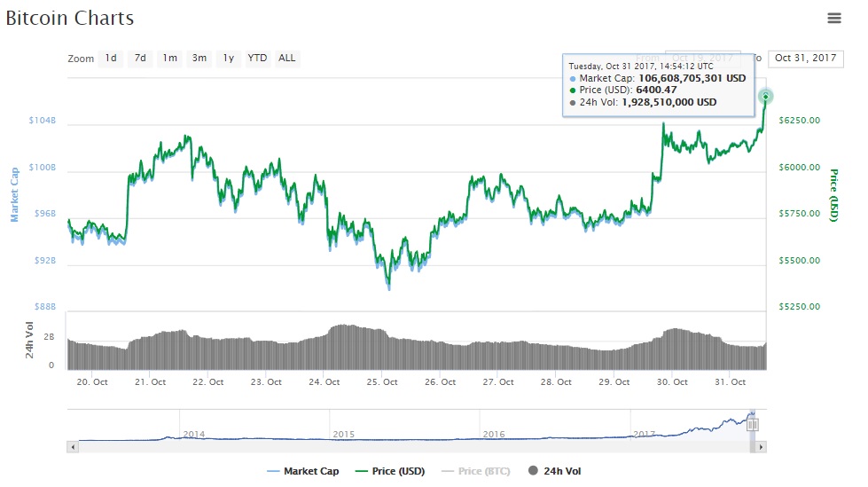This screenshot has width=868, height=487.
Task: Click the navigator scrollbar track
Action: pyautogui.click(x=413, y=446)
